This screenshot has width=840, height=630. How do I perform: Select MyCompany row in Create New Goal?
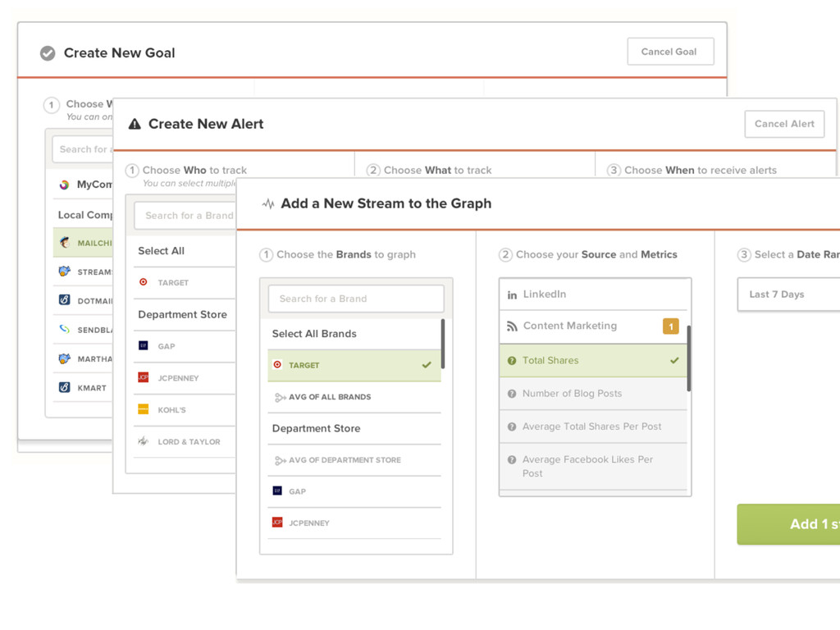pyautogui.click(x=83, y=185)
